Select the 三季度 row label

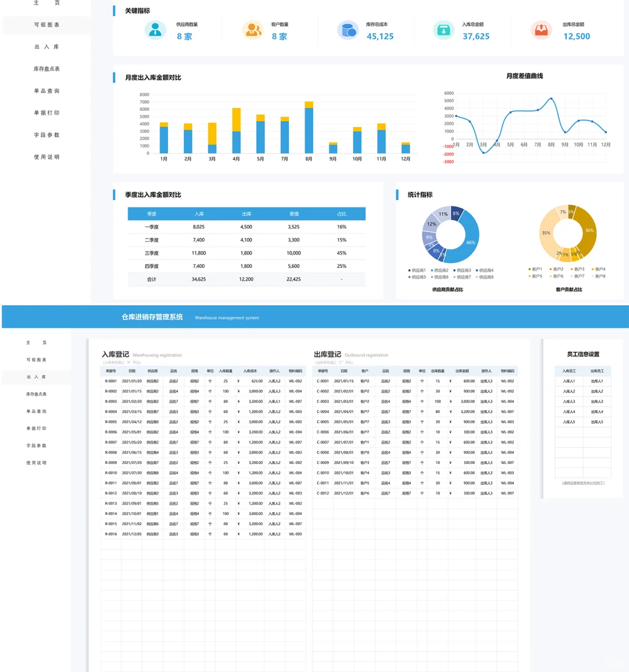click(x=151, y=254)
